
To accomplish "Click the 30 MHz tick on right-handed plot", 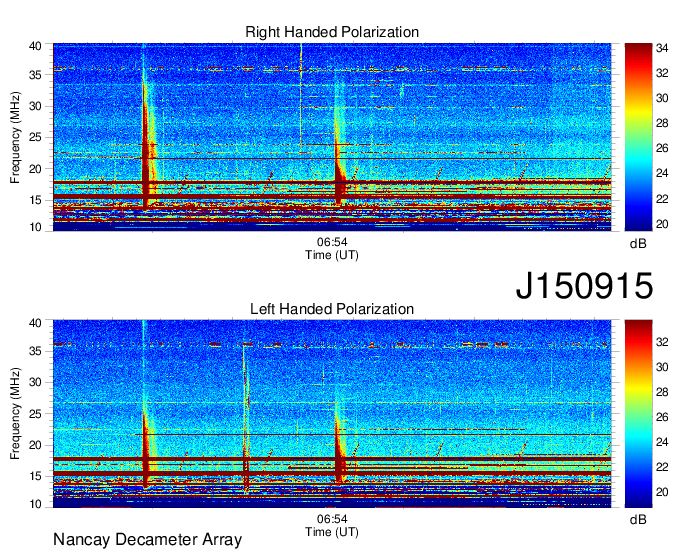I will (x=35, y=106).
